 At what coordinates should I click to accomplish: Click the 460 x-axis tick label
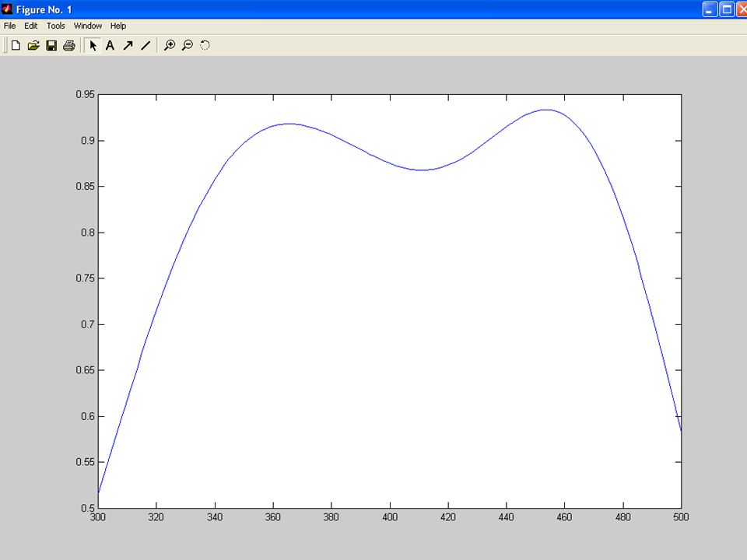coord(565,517)
